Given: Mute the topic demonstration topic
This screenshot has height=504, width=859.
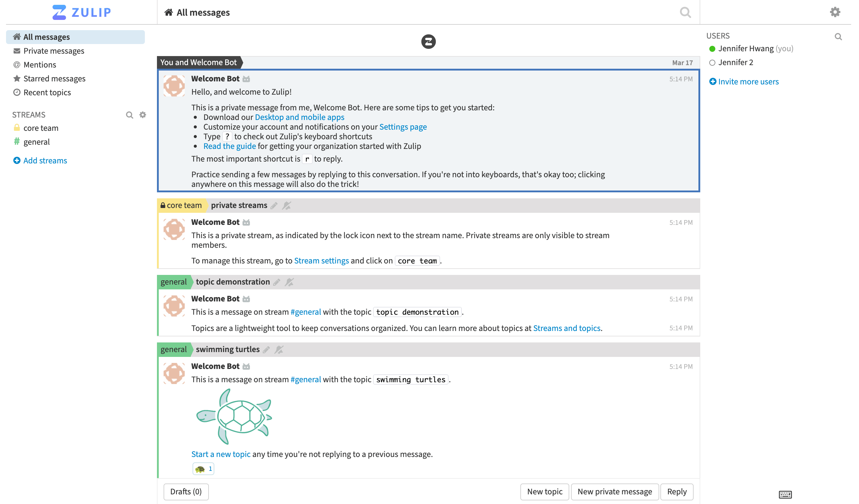Looking at the screenshot, I should pyautogui.click(x=289, y=282).
